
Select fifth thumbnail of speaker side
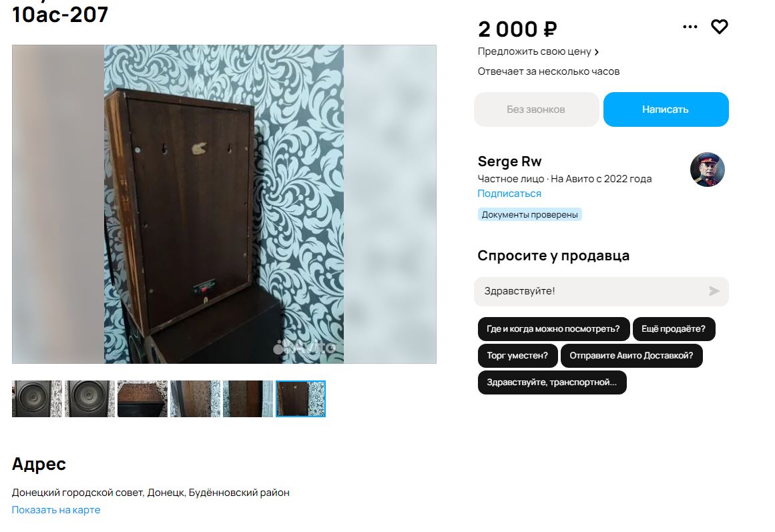coord(248,398)
